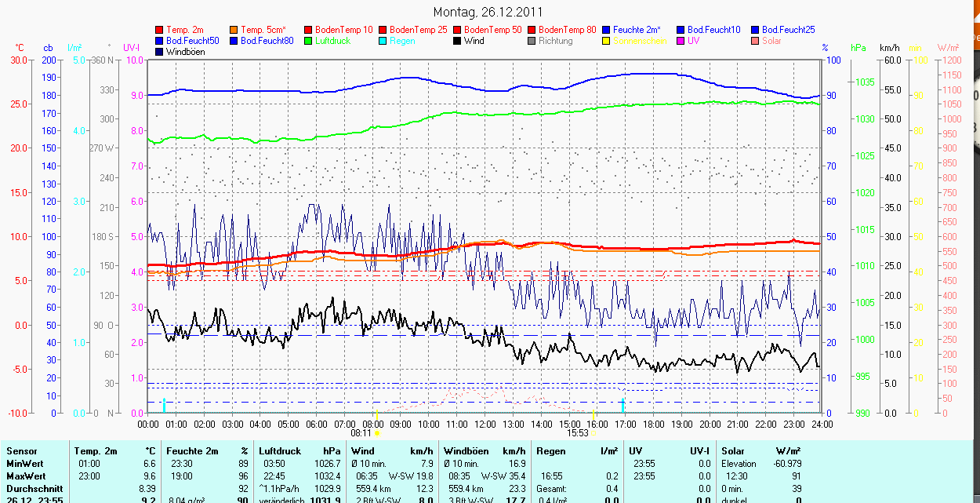Click the black Wind legend square

(458, 41)
